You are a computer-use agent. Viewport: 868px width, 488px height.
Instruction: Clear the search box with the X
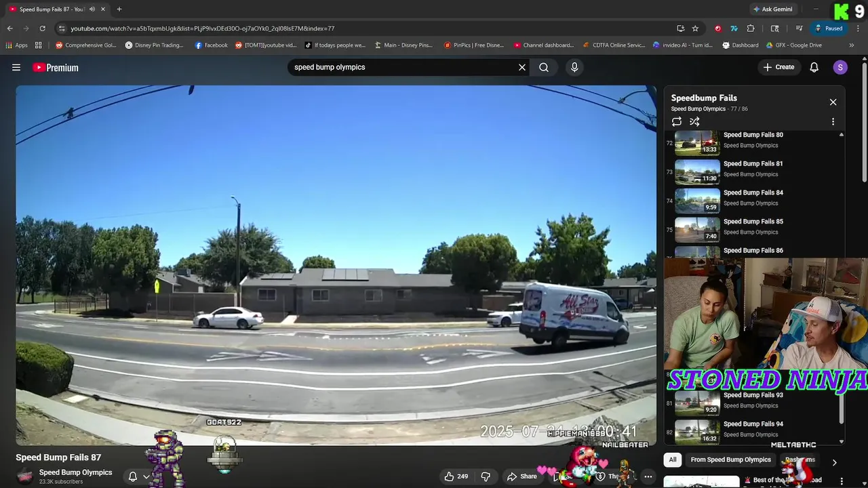[x=522, y=67]
